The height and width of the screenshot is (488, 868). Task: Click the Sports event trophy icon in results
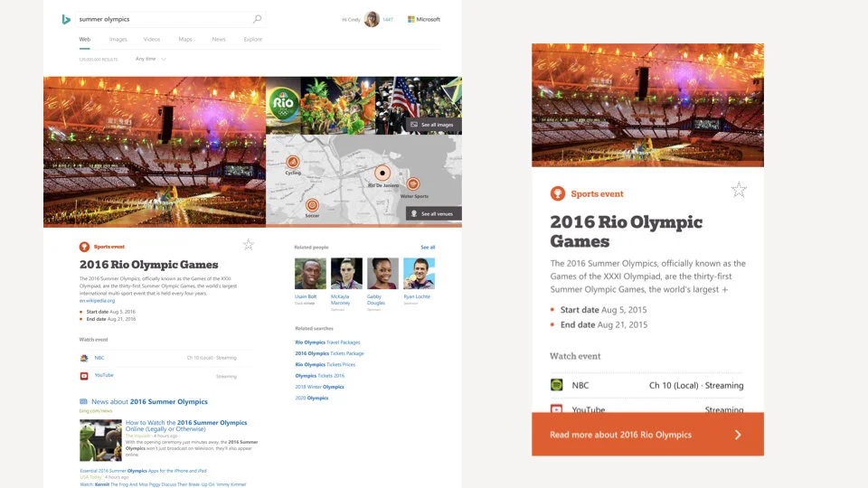(x=84, y=247)
